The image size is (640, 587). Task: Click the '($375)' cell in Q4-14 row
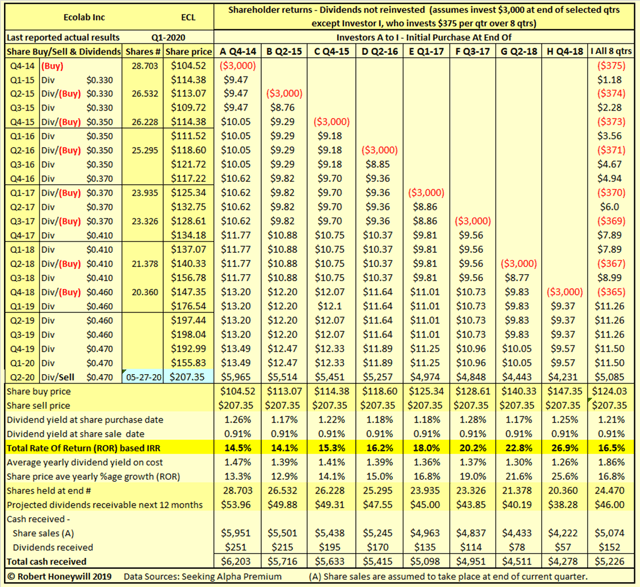[611, 66]
